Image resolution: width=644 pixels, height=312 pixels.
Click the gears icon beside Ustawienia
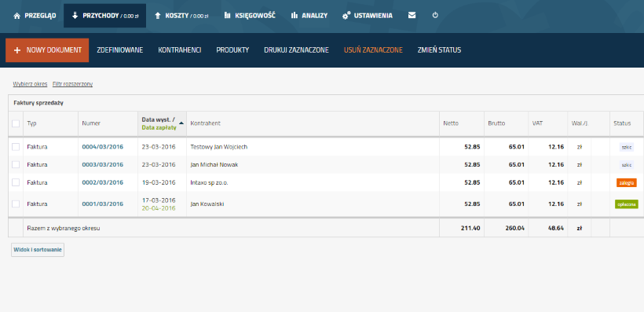pyautogui.click(x=346, y=16)
